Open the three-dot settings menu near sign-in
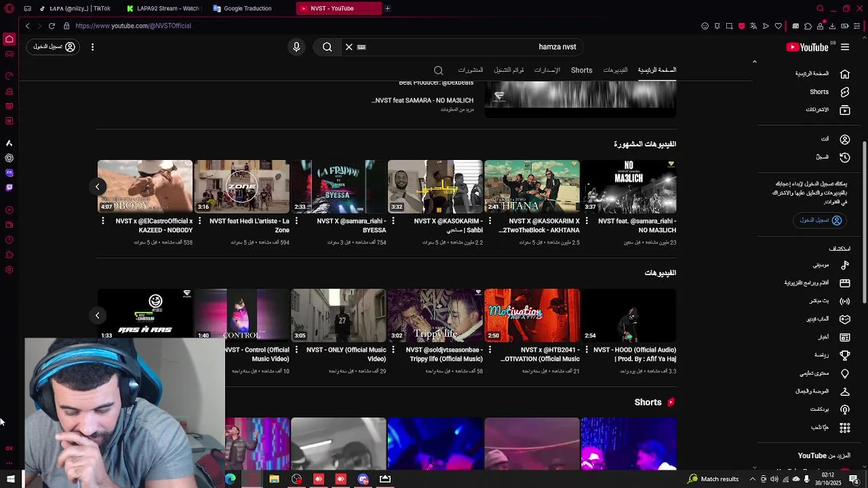The width and height of the screenshot is (868, 488). pyautogui.click(x=92, y=47)
